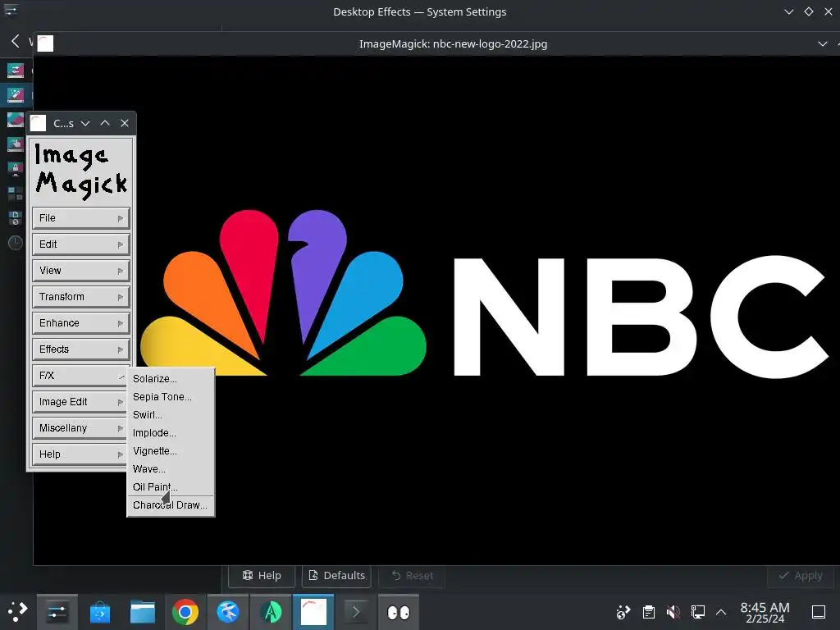Viewport: 840px width, 630px height.
Task: Open the Transform menu button
Action: click(80, 297)
